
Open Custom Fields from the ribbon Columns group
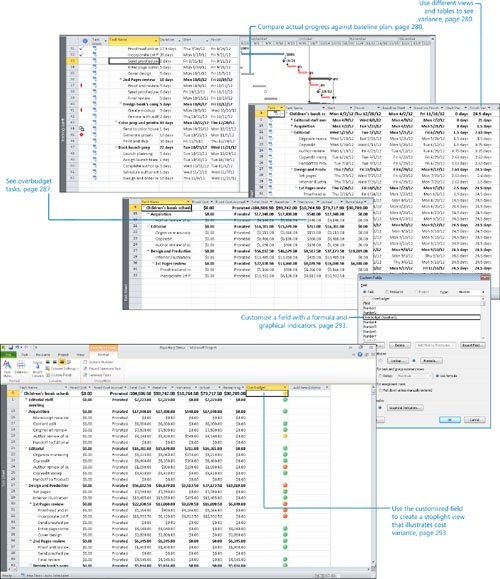[x=59, y=375]
